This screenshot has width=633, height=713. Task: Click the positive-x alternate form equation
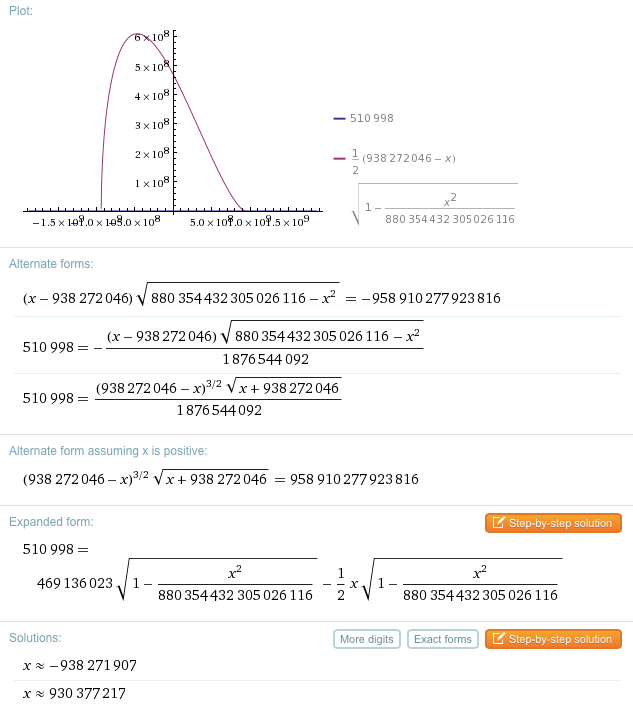point(220,479)
